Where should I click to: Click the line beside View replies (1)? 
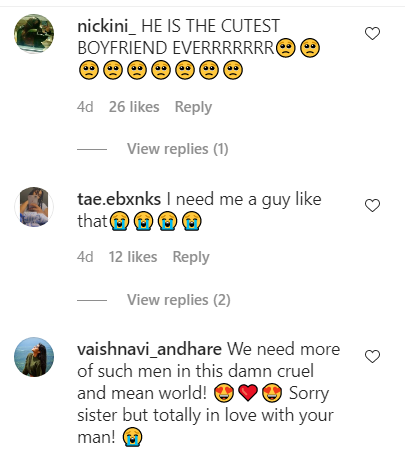pos(92,149)
